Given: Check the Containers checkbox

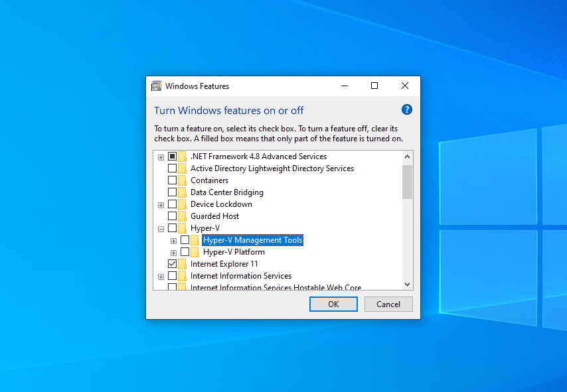Looking at the screenshot, I should pos(172,180).
